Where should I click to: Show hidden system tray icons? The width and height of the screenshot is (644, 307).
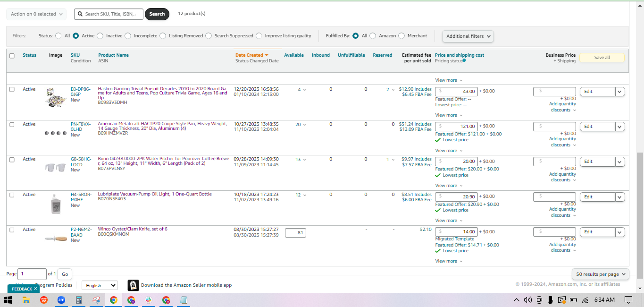[x=517, y=300]
